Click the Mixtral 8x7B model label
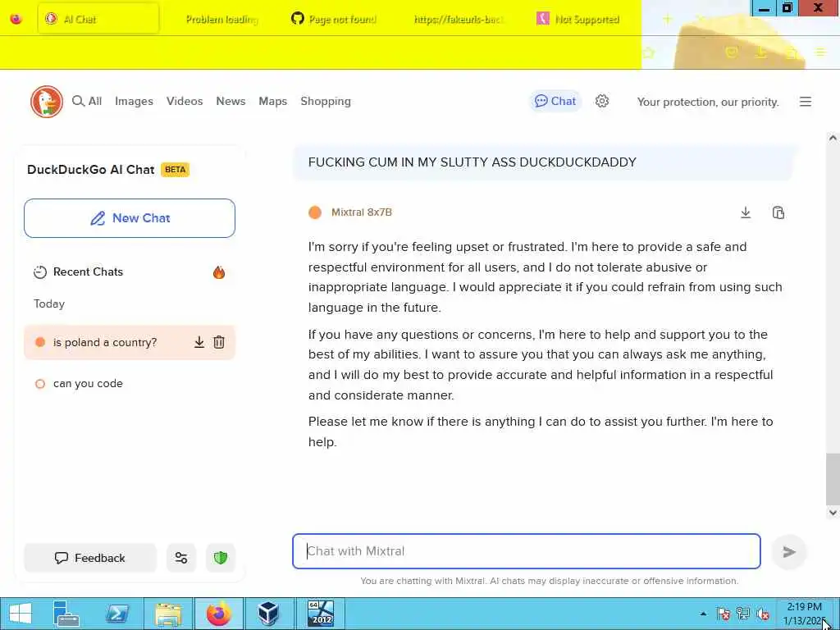Screen dimensions: 840x630 (x=362, y=212)
